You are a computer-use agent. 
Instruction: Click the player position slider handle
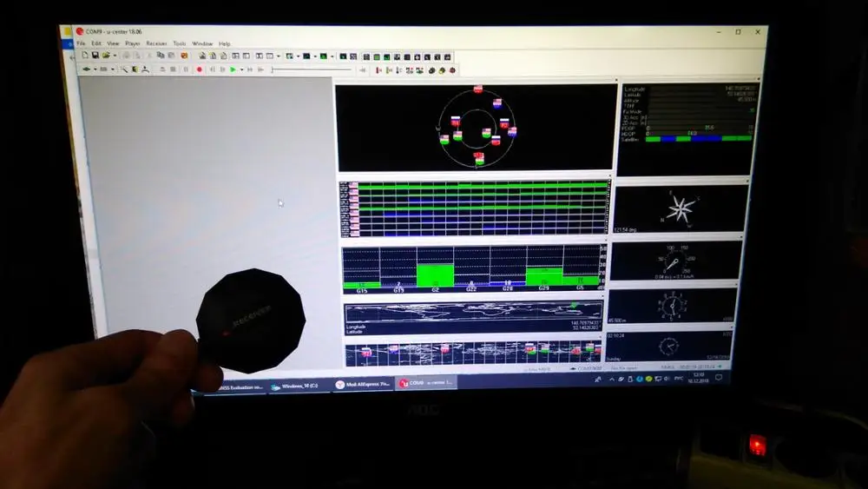(x=273, y=69)
